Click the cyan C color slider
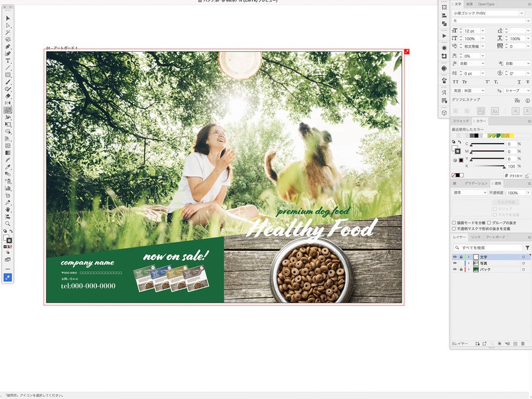The width and height of the screenshot is (532, 399). pos(489,144)
